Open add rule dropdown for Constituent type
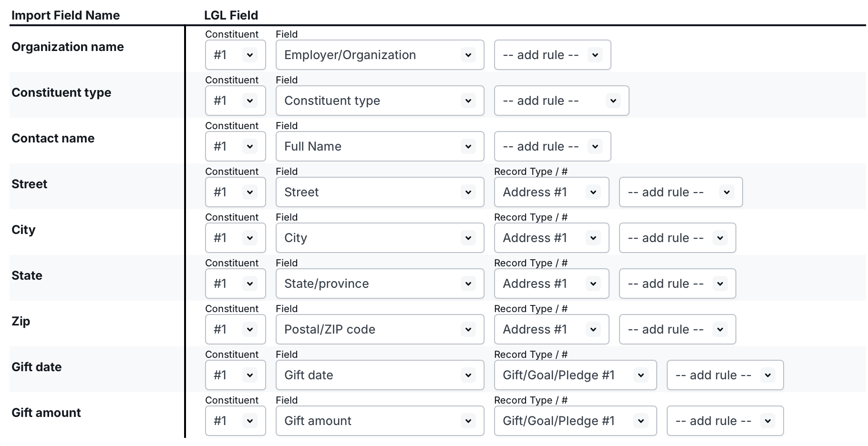This screenshot has height=446, width=868. click(561, 101)
